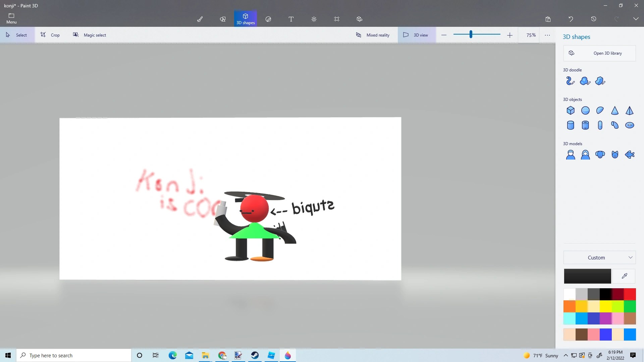The image size is (644, 362).
Task: Open the Custom material dropdown
Action: tap(599, 257)
